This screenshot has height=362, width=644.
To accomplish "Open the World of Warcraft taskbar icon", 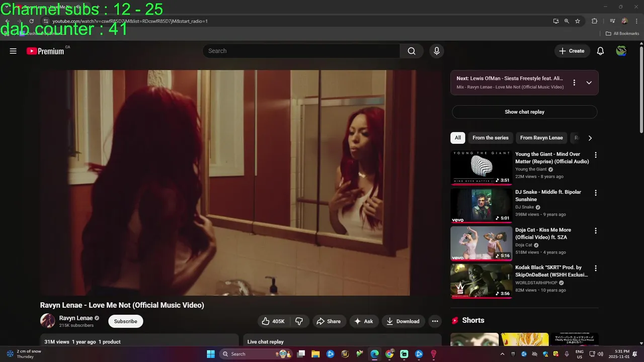I will 345,354.
